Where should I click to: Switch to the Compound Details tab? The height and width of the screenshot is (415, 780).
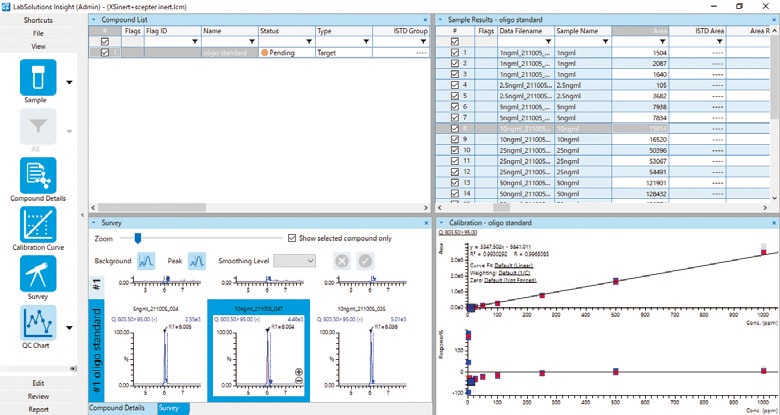tap(119, 408)
